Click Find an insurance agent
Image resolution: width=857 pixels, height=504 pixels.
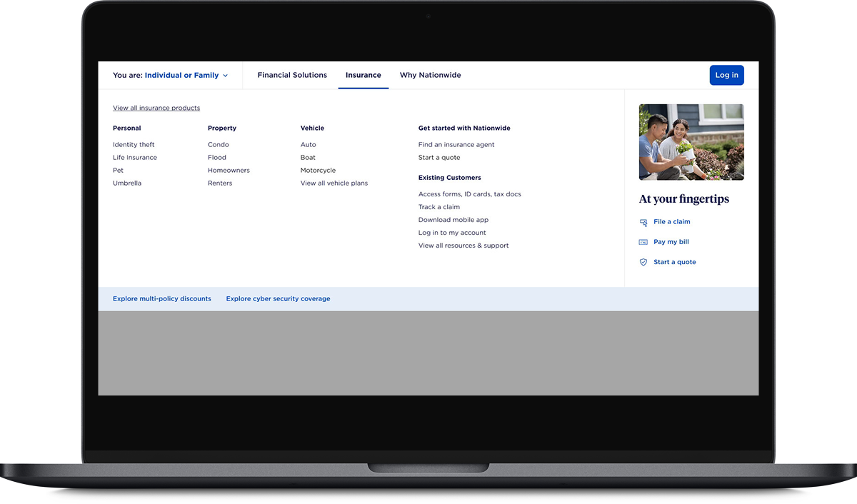456,144
